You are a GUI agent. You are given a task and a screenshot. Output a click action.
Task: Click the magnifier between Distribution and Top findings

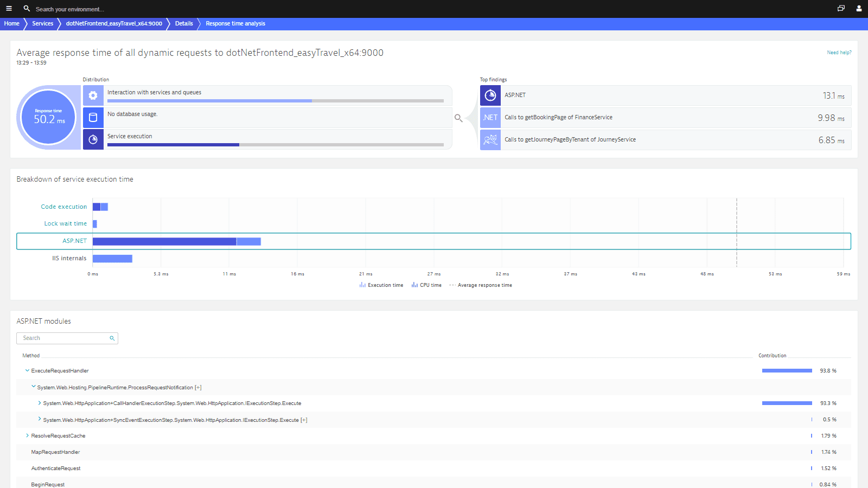click(x=458, y=118)
